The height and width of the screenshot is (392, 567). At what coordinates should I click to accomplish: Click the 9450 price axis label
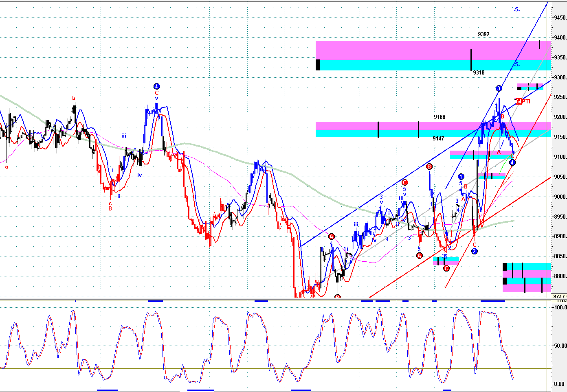coord(560,18)
